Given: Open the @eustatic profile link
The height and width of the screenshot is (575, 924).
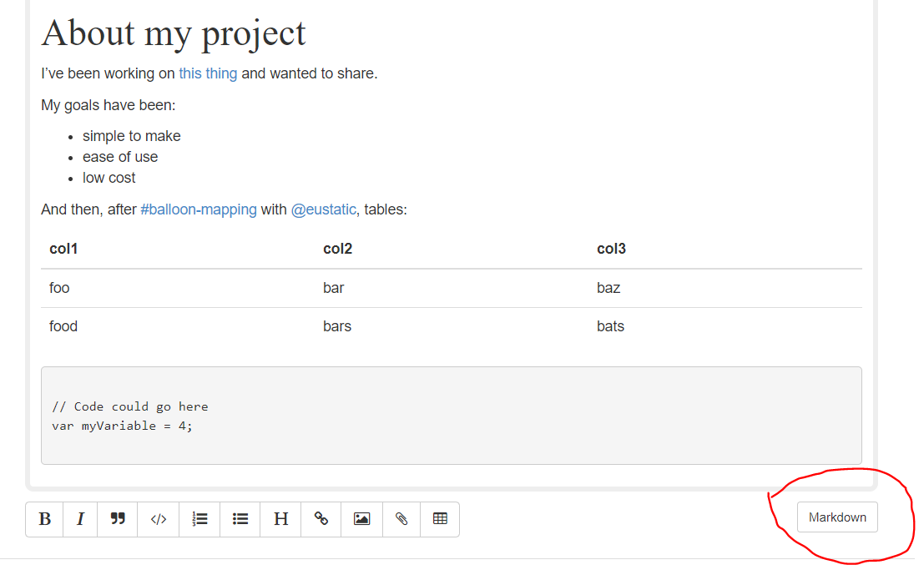Looking at the screenshot, I should click(324, 209).
